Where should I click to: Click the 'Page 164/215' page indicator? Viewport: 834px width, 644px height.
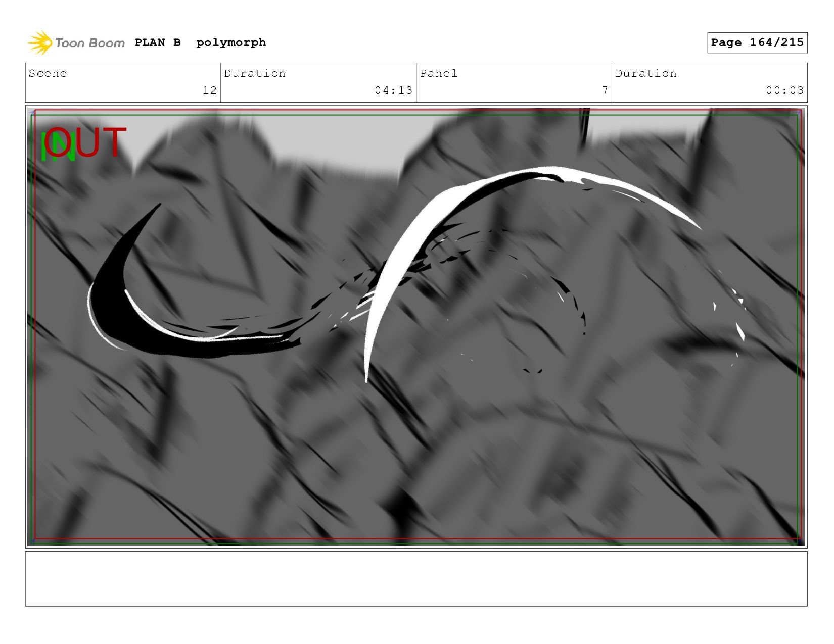click(757, 42)
